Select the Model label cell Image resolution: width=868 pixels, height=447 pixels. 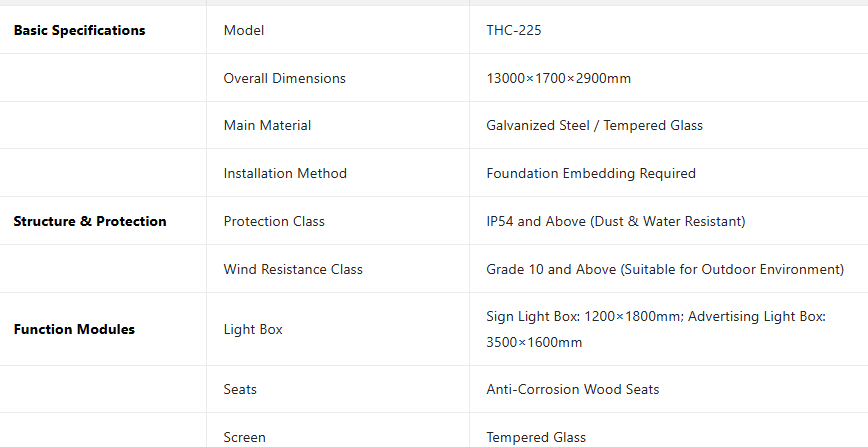tap(244, 30)
